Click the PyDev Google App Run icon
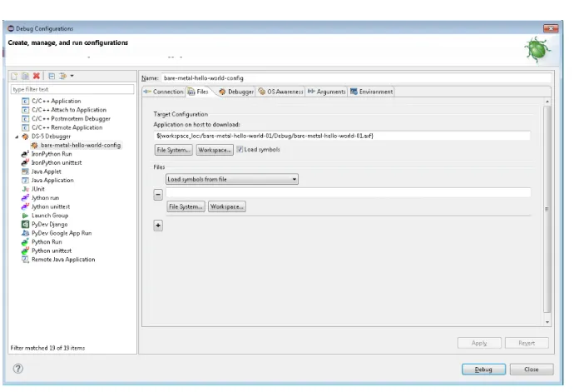The image size is (584, 392). [25, 233]
